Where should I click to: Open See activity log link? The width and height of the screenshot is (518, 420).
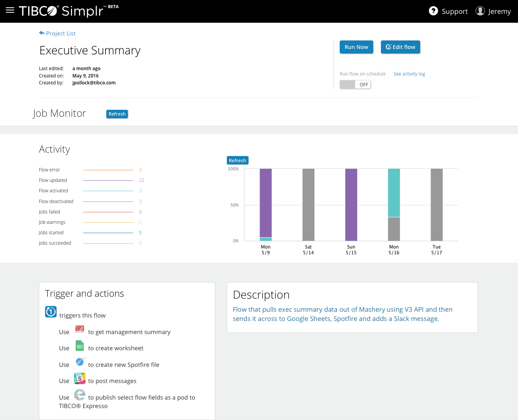point(409,74)
